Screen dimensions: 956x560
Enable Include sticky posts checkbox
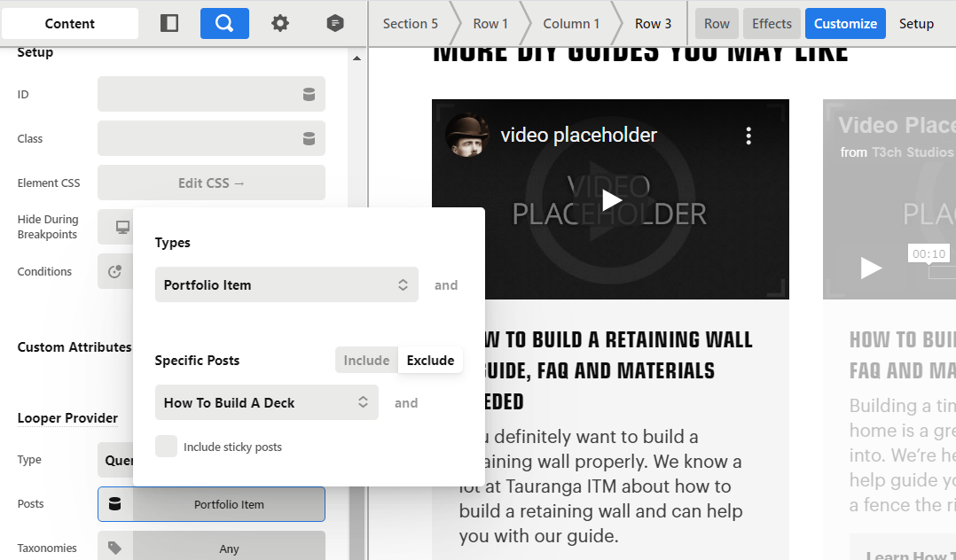(x=166, y=447)
